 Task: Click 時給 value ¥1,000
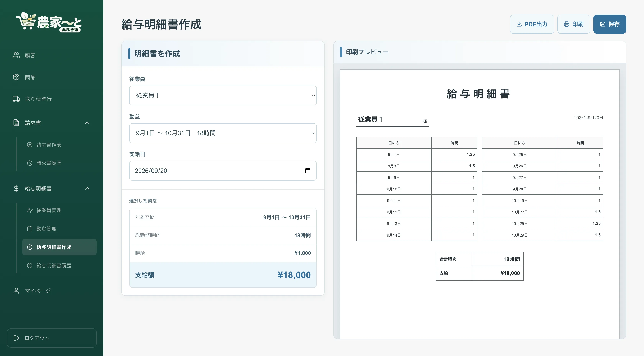302,253
